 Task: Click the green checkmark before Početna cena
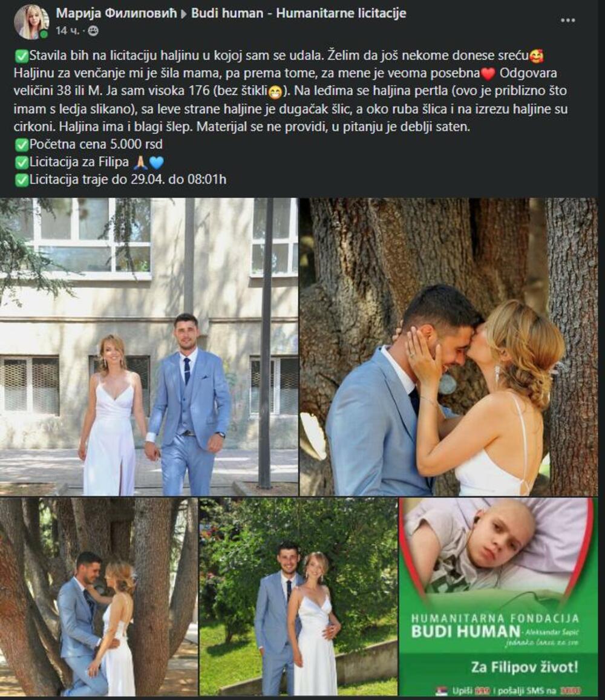click(21, 145)
